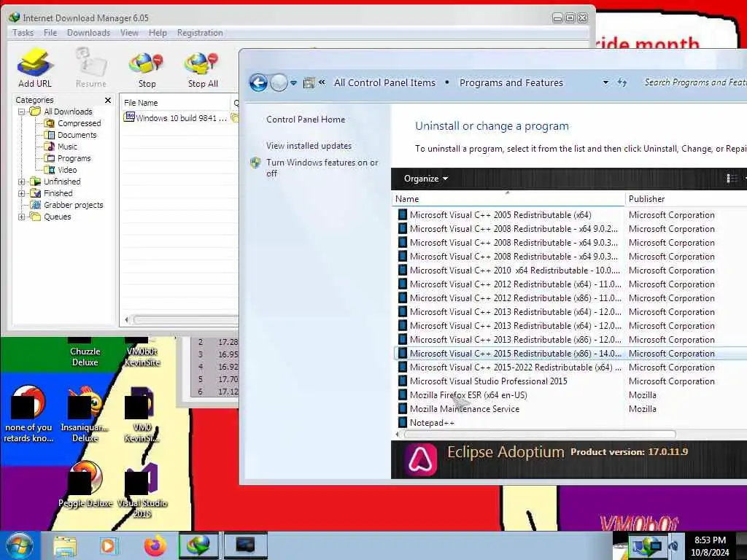The height and width of the screenshot is (560, 747).
Task: Open Windows Media Player from the taskbar
Action: pos(109,545)
